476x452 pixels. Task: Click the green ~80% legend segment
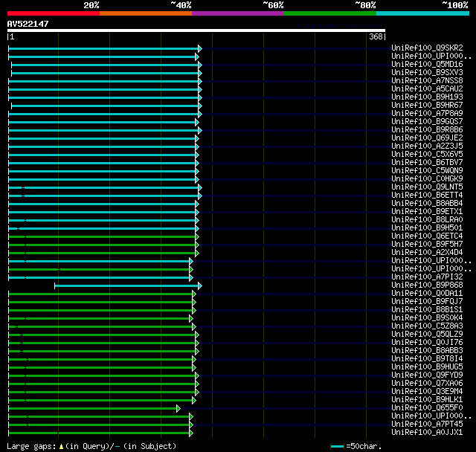(x=330, y=13)
